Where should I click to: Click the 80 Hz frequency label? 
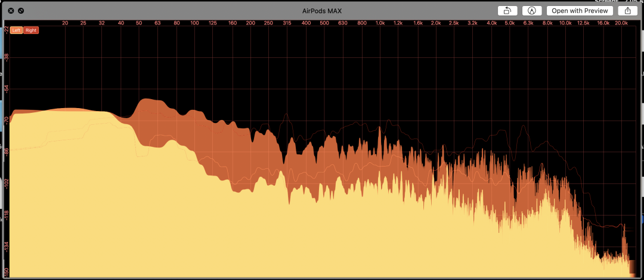point(177,23)
